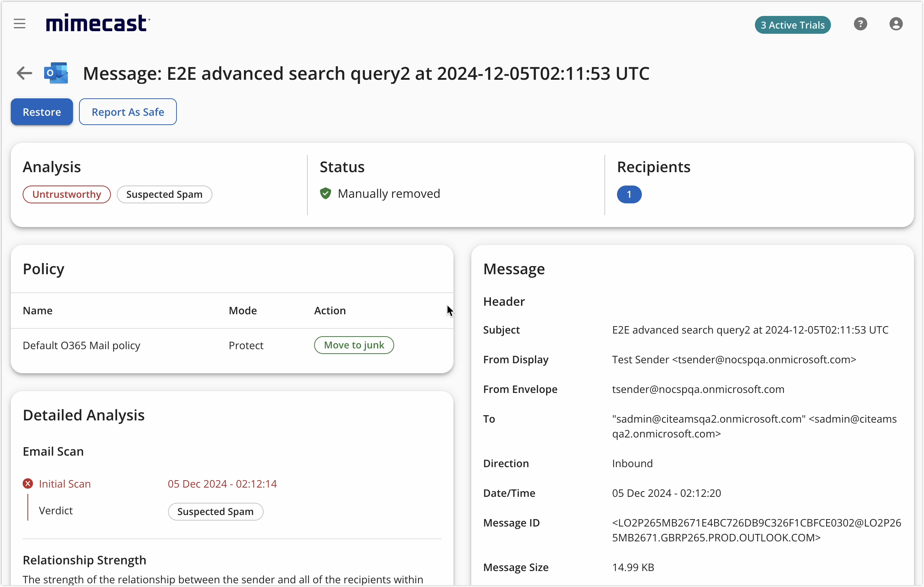
Task: Click the Name column header in Policy
Action: point(37,311)
